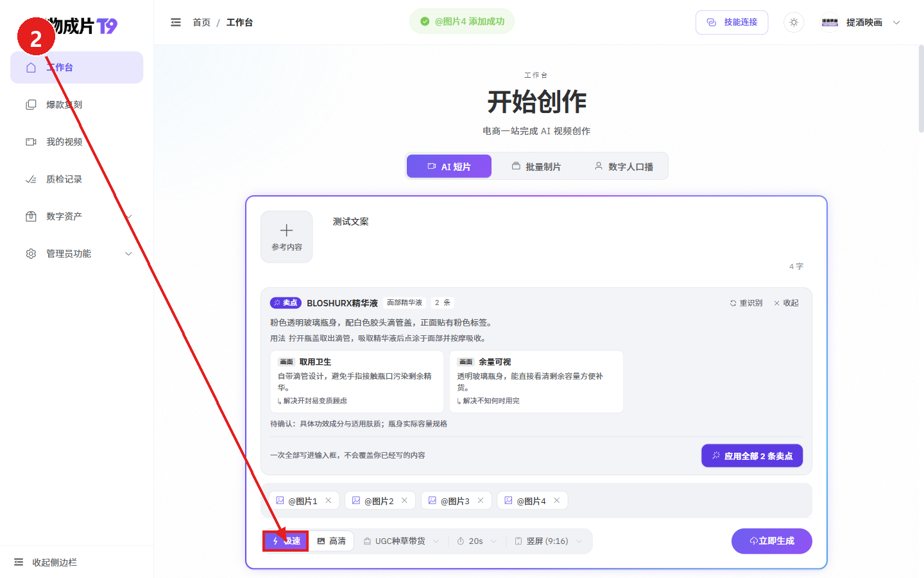924x578 pixels.
Task: Select the AI 短片 tab
Action: [449, 166]
